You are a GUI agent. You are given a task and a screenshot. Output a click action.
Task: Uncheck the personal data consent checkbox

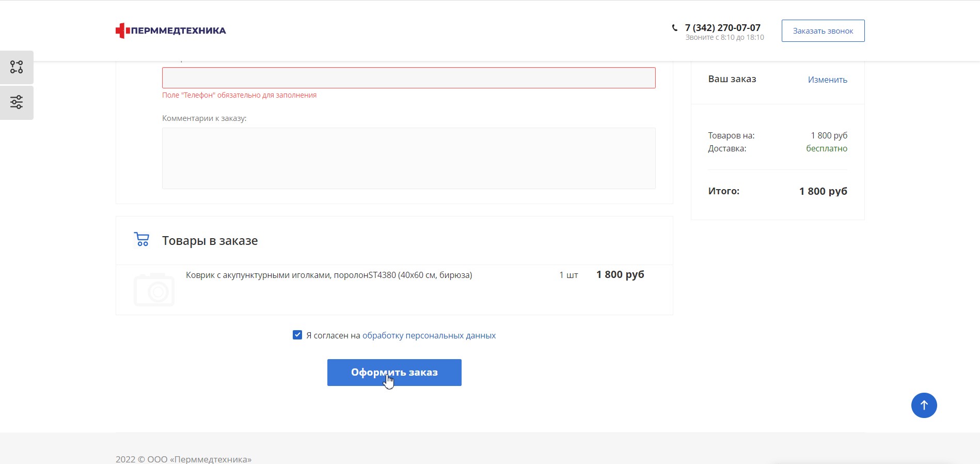(297, 335)
